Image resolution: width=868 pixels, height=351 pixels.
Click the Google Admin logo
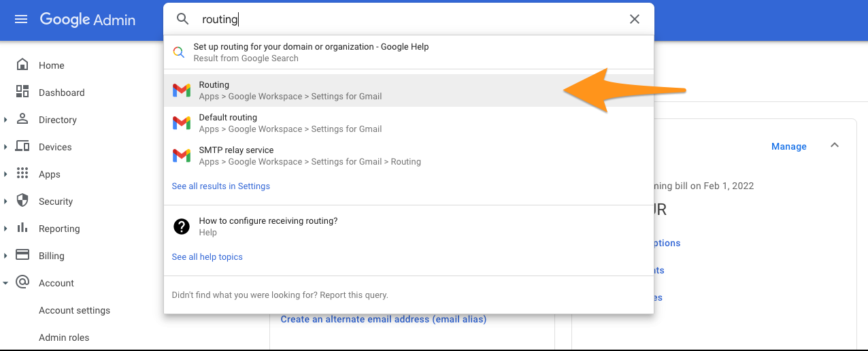coord(88,20)
